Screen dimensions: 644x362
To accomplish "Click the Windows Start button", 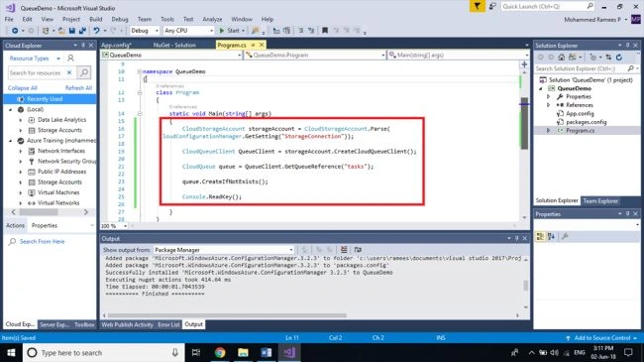I will (11, 352).
